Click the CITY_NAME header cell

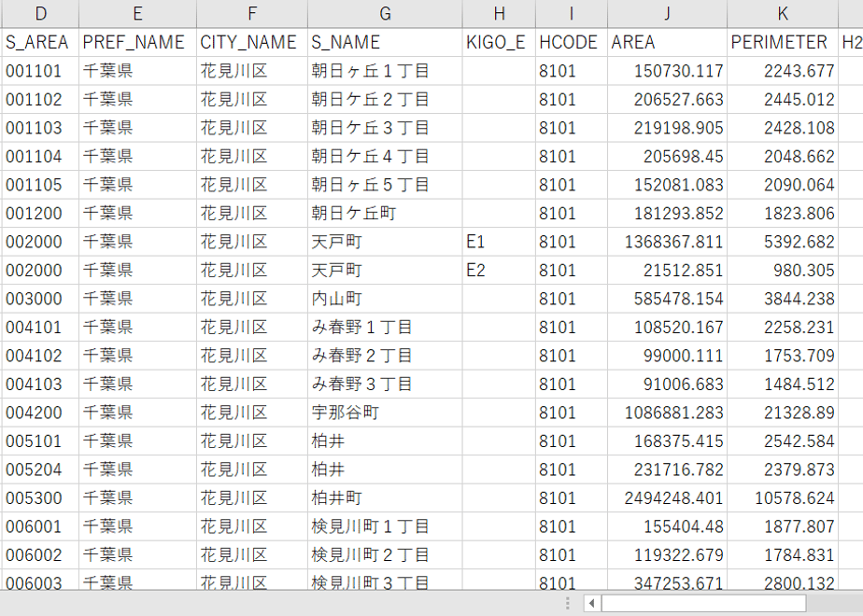252,42
